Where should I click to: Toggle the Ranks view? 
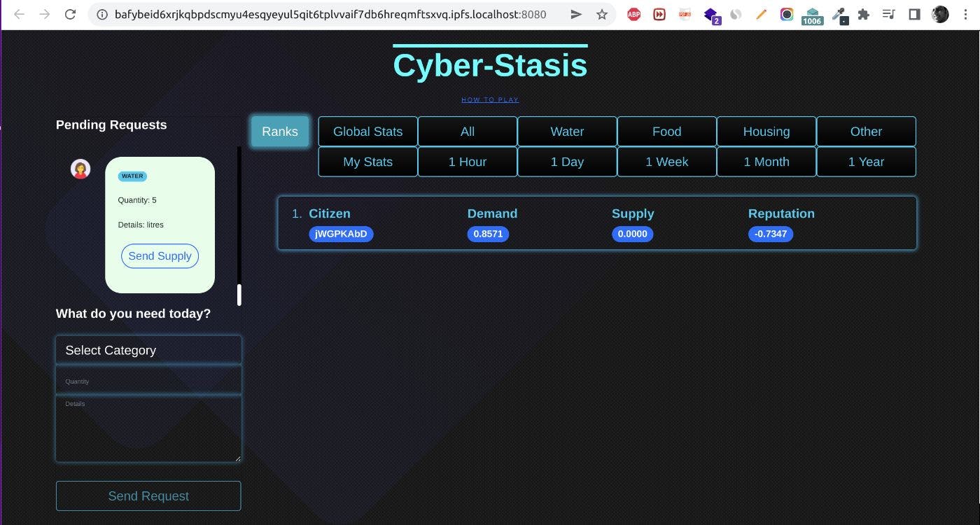pyautogui.click(x=279, y=131)
